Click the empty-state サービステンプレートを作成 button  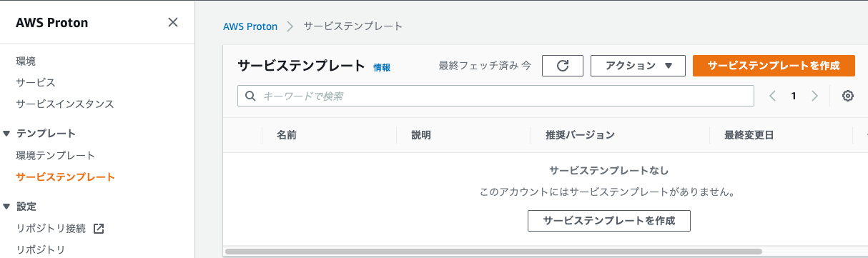609,221
